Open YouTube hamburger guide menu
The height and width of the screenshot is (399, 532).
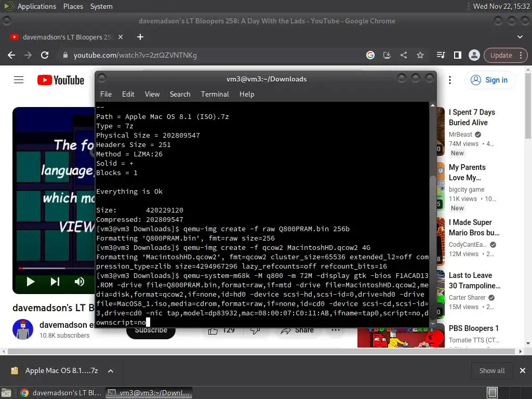[19, 80]
